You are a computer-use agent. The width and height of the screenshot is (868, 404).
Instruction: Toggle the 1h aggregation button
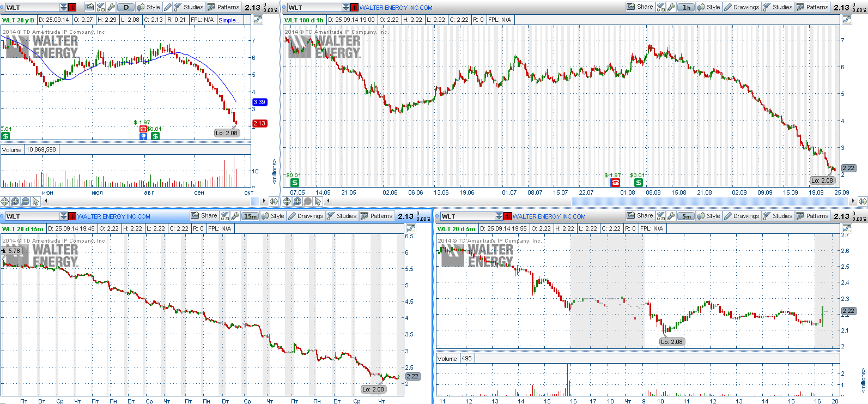(x=686, y=7)
